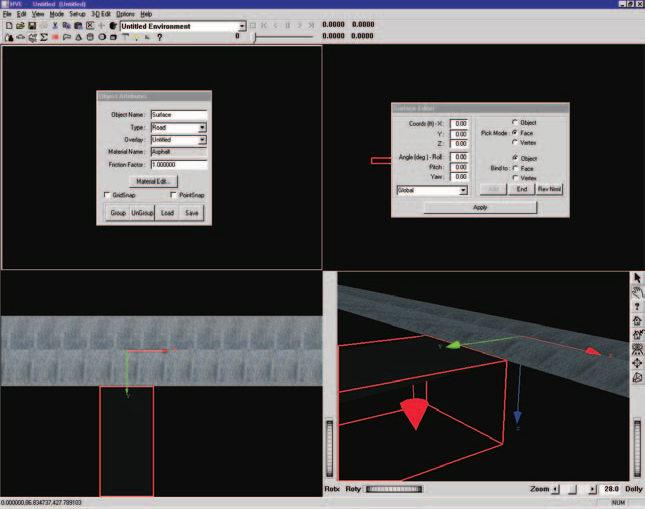Click the Apply button in Surface Editor
The image size is (645, 509).
(480, 207)
